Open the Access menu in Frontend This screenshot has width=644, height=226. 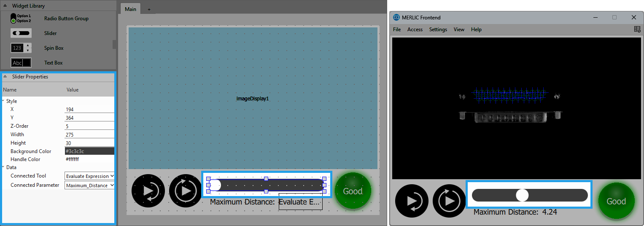[415, 30]
